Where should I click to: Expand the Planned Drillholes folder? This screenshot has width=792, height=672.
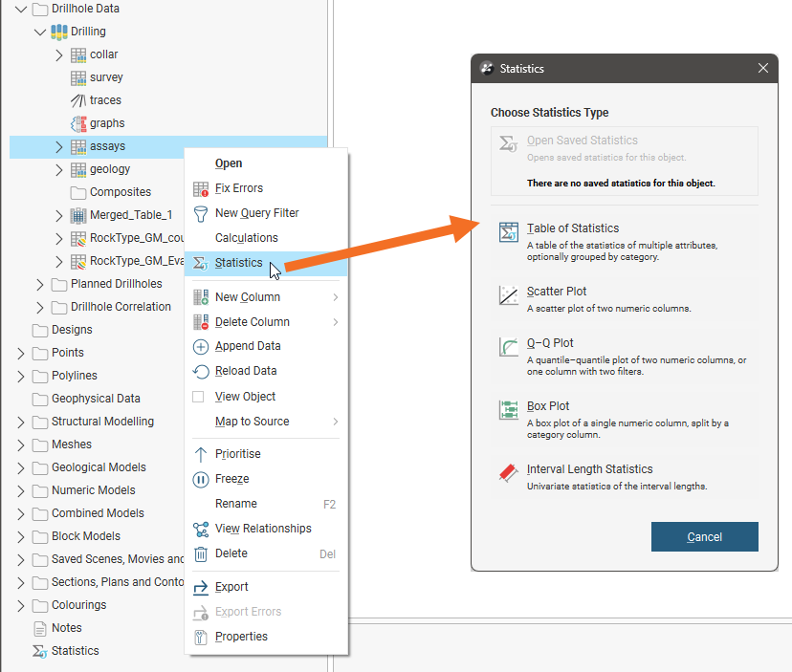tap(40, 284)
